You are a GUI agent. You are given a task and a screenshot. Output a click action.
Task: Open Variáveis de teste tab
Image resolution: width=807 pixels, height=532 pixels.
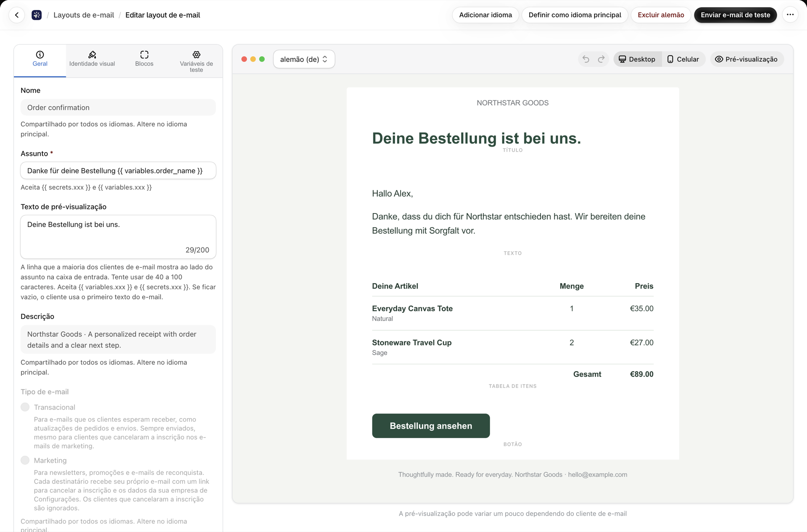pos(196,61)
